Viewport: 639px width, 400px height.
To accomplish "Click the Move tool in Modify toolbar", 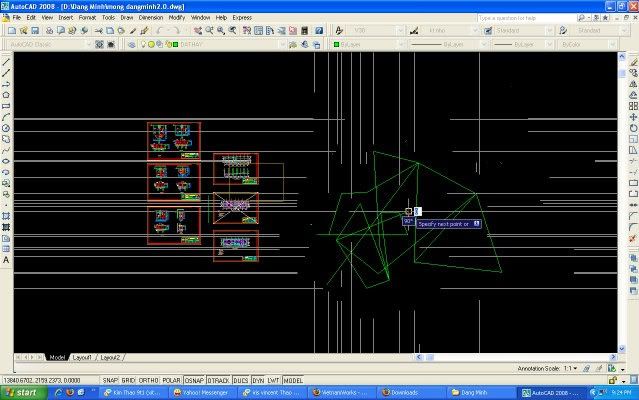I will pos(633,117).
